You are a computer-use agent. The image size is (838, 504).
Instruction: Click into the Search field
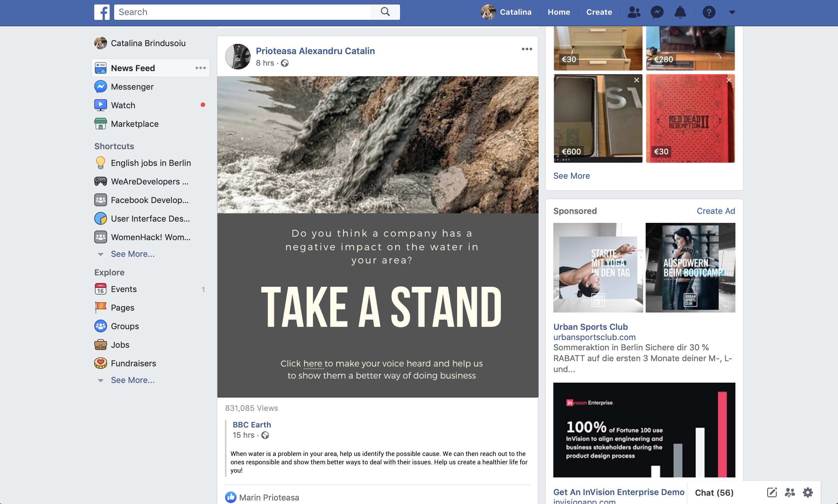[242, 12]
